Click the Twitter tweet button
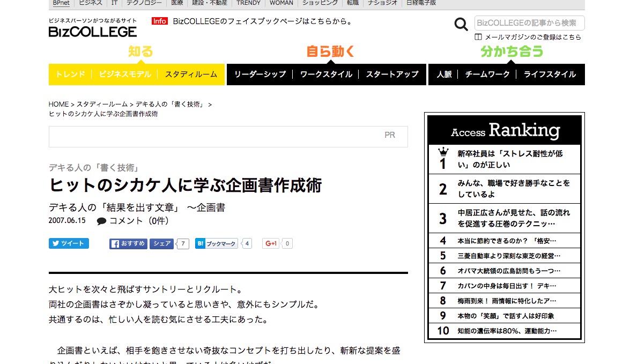This screenshot has height=364, width=630. pos(69,243)
